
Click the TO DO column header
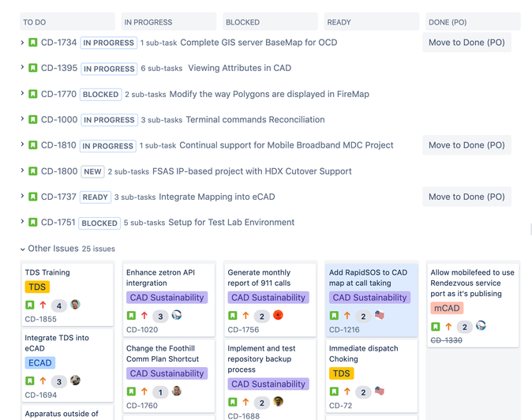[x=67, y=22]
